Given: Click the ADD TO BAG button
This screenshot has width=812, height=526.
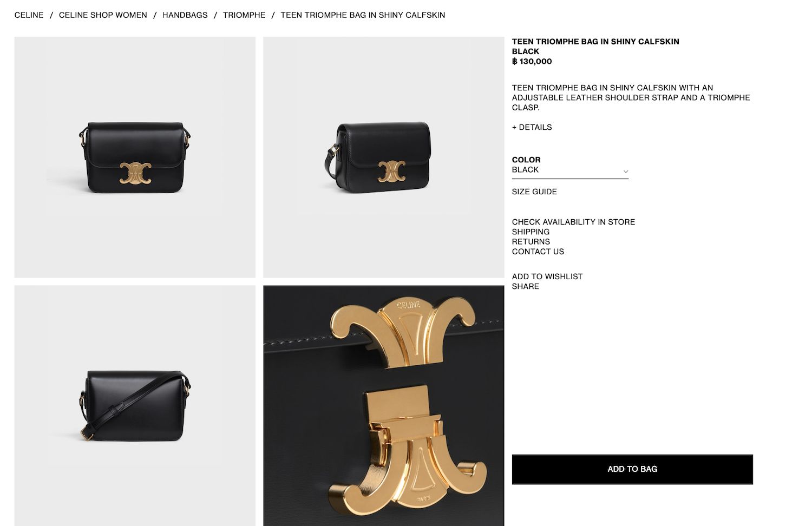Looking at the screenshot, I should 632,469.
